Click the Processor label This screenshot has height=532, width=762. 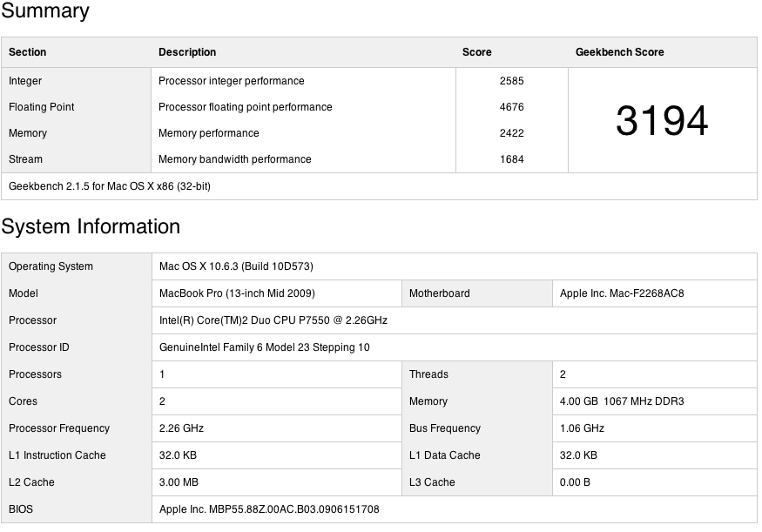[32, 320]
